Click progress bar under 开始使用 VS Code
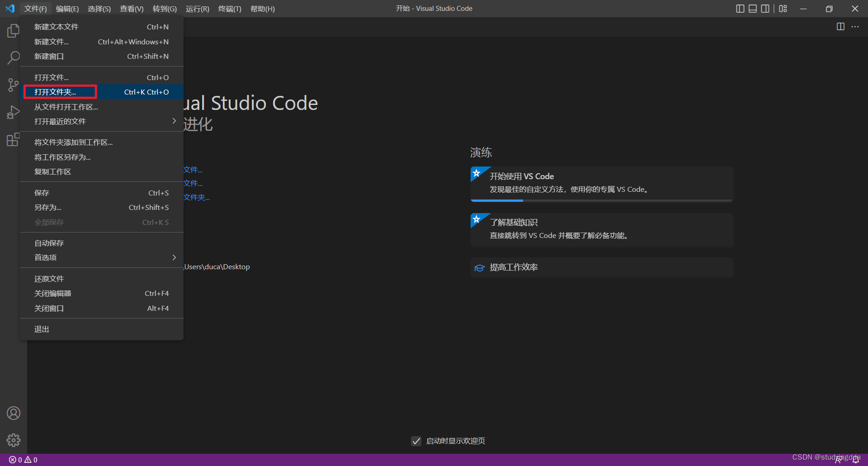Viewport: 868px width, 466px height. (x=602, y=200)
